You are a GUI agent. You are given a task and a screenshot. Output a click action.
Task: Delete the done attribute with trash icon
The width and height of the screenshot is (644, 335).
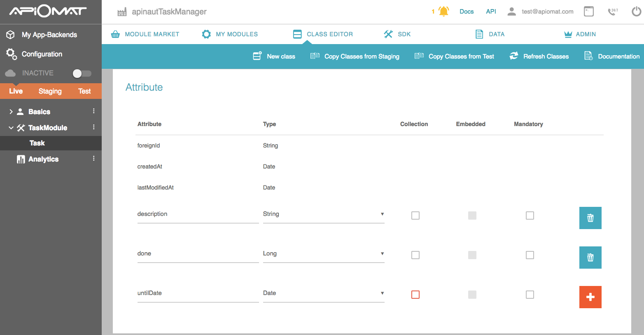590,258
